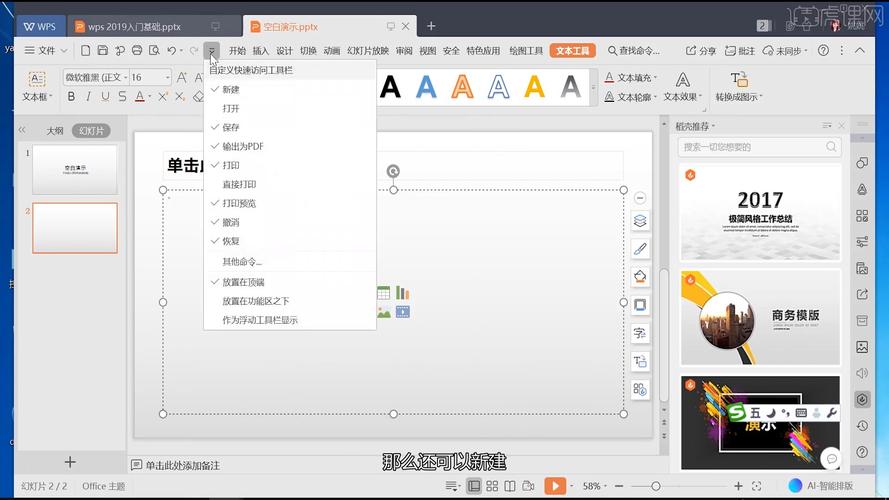The image size is (889, 500).
Task: Start slideshow with orange play button
Action: 555,486
